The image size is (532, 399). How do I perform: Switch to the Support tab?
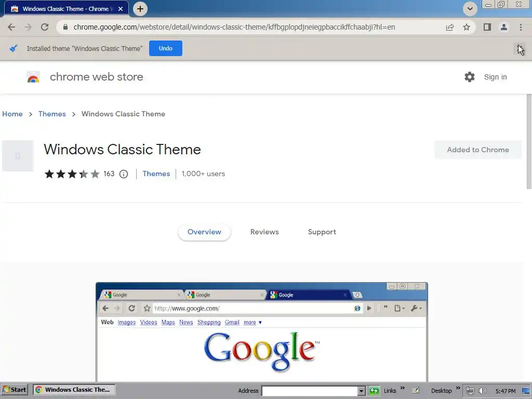(322, 232)
